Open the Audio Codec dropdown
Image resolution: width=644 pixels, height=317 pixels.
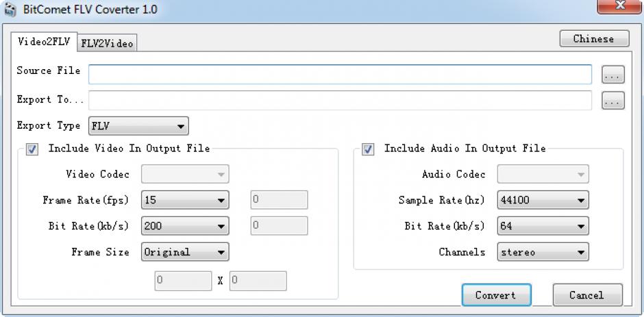coord(543,174)
